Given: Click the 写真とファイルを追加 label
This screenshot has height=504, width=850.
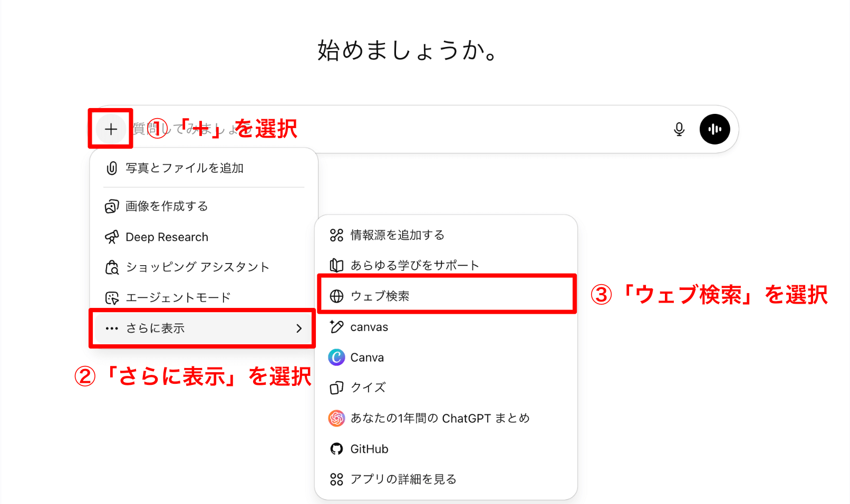Looking at the screenshot, I should click(x=185, y=168).
